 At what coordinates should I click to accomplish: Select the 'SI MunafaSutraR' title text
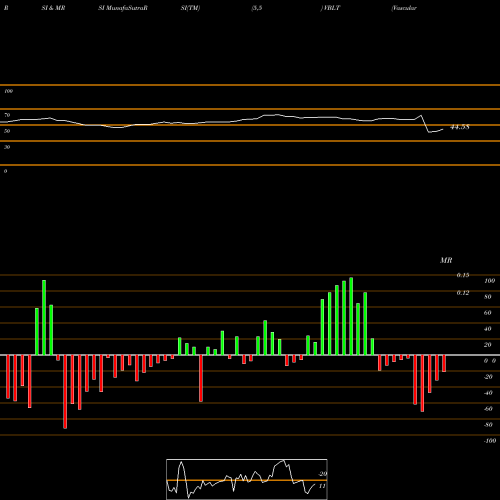[123, 8]
